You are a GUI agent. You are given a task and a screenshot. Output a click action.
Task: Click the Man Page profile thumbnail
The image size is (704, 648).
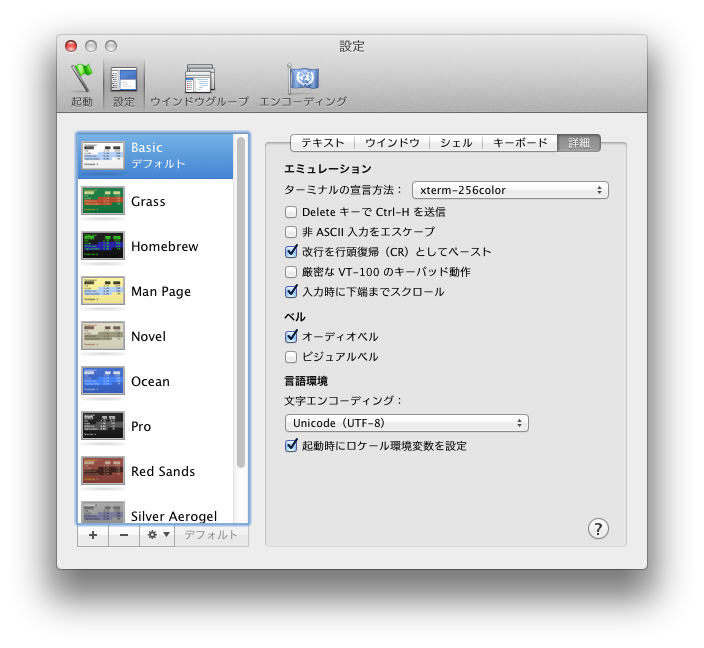(103, 291)
